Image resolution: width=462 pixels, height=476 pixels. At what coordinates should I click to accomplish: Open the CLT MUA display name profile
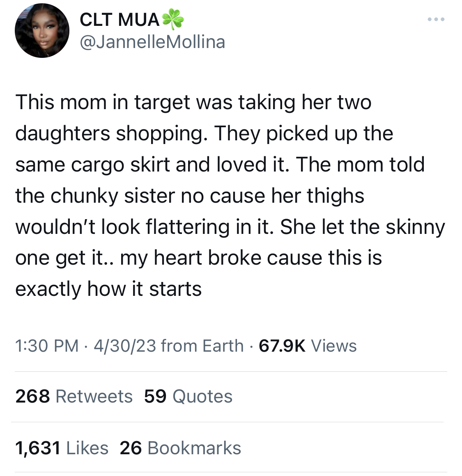(x=120, y=20)
